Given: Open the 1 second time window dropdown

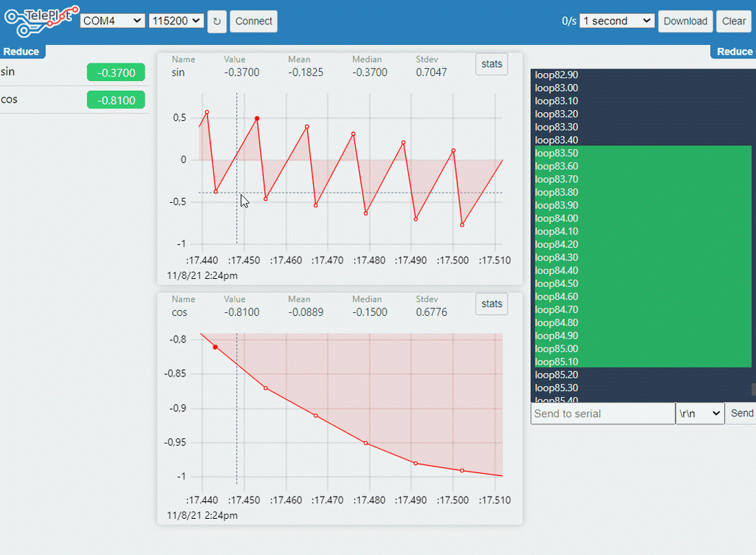Looking at the screenshot, I should click(x=616, y=21).
